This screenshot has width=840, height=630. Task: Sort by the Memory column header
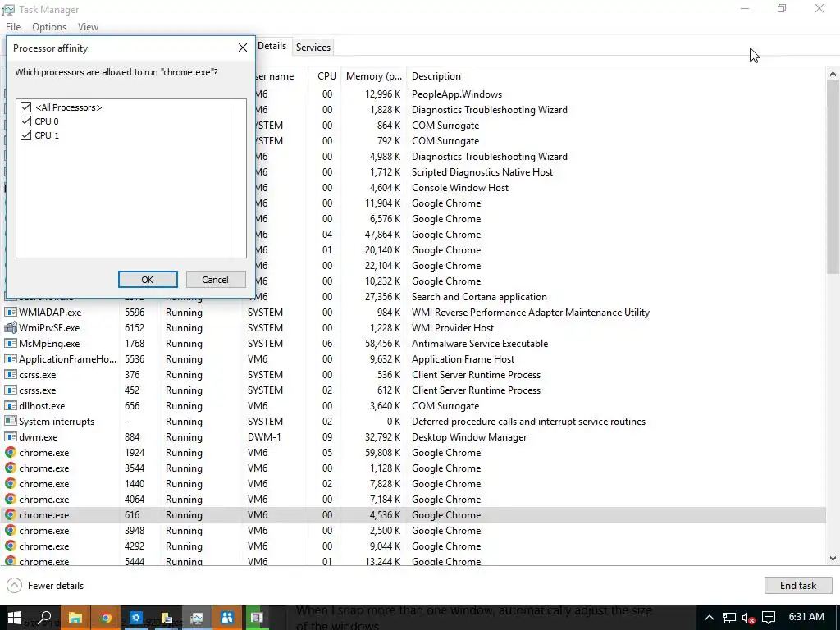tap(373, 76)
